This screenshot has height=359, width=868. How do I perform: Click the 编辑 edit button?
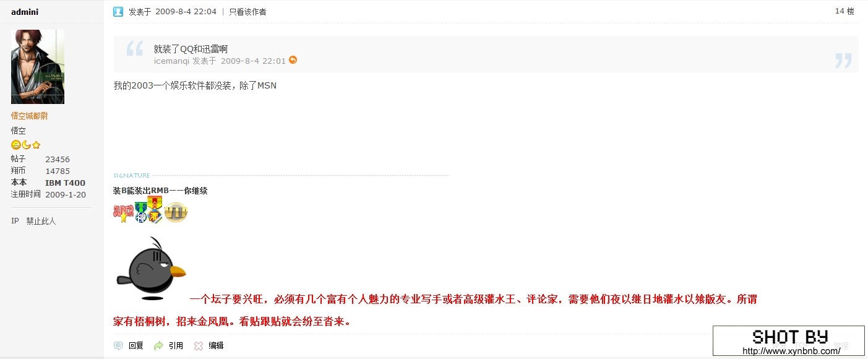tap(216, 345)
